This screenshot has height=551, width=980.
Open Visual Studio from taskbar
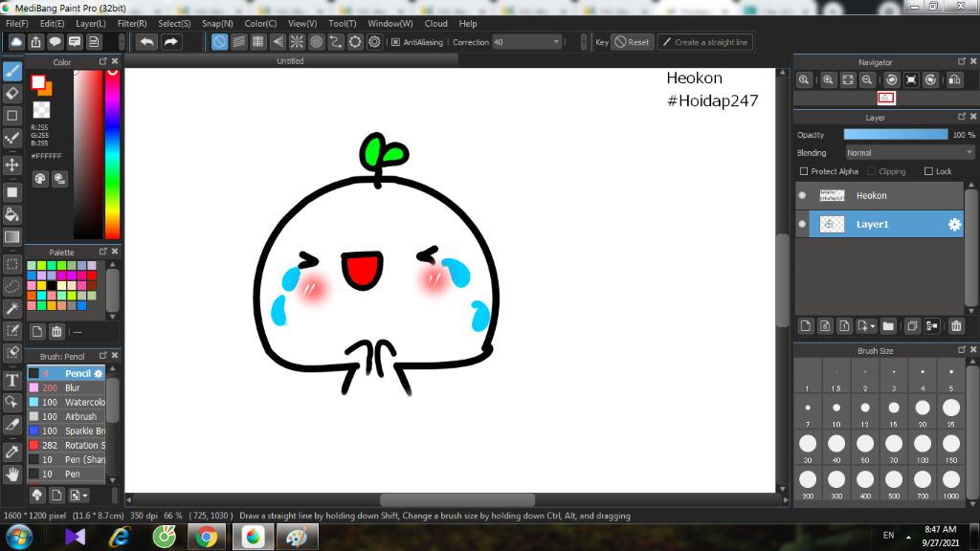tap(75, 538)
